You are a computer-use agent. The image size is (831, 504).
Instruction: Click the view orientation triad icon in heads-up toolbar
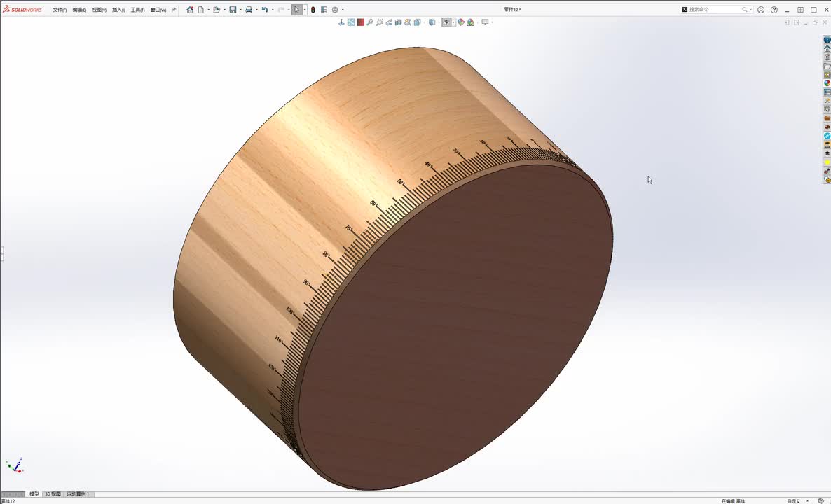pyautogui.click(x=341, y=22)
